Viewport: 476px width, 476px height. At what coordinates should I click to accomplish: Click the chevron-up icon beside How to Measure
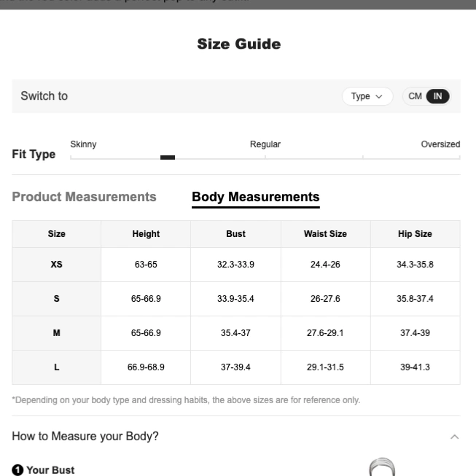tap(454, 437)
